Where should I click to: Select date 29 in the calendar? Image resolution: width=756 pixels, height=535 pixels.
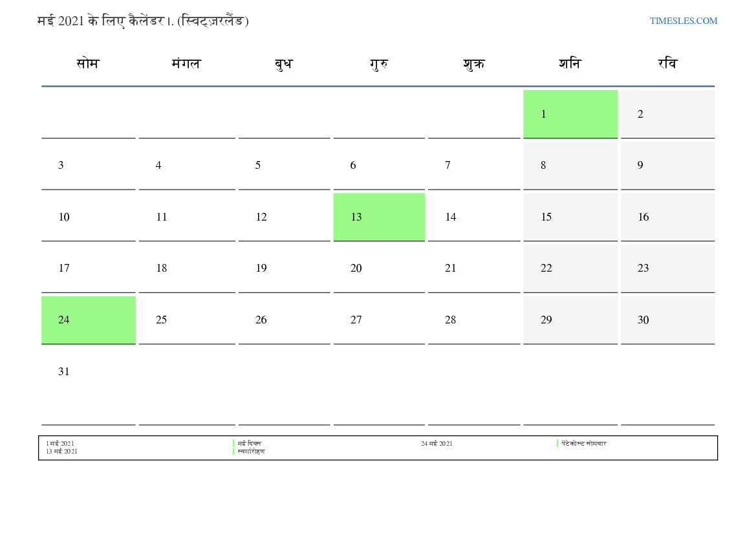coord(570,320)
